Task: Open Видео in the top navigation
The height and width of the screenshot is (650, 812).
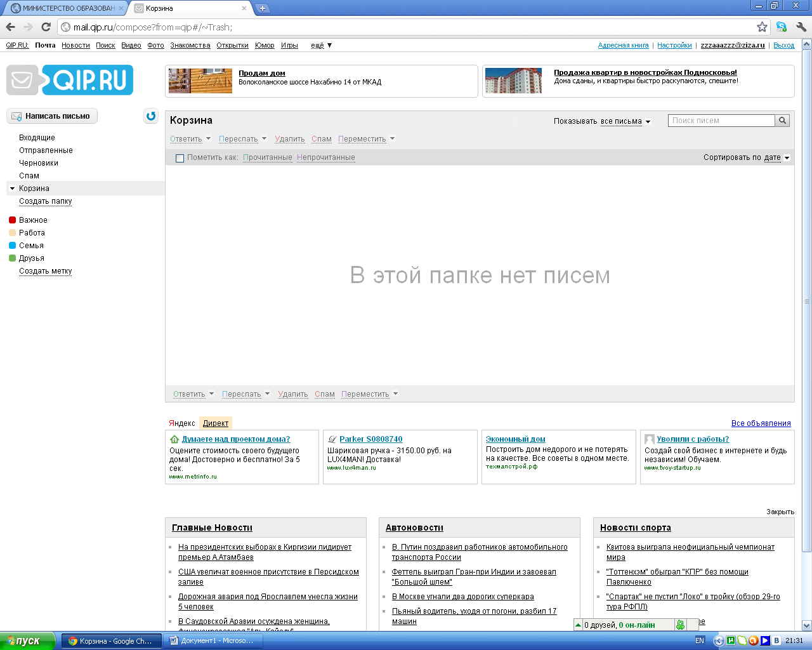Action: click(131, 45)
